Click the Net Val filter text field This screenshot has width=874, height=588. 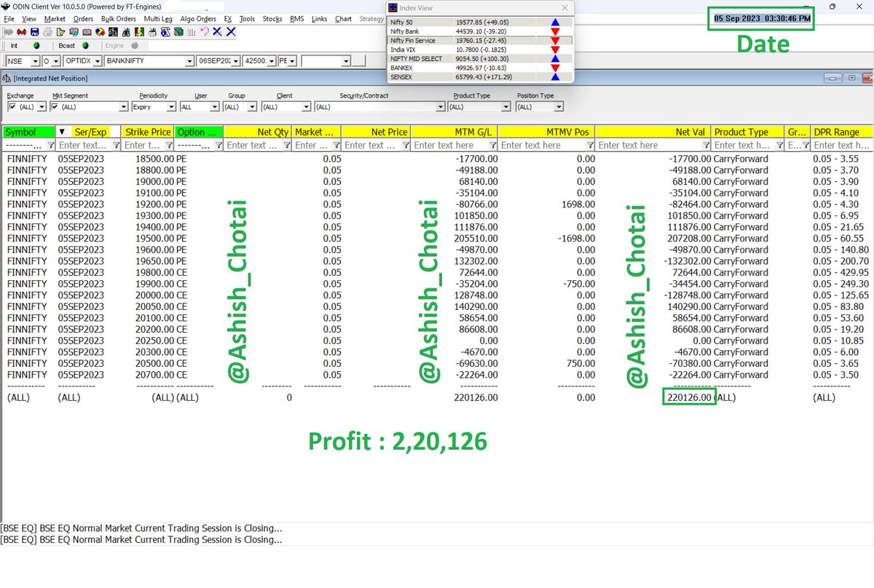pos(649,145)
